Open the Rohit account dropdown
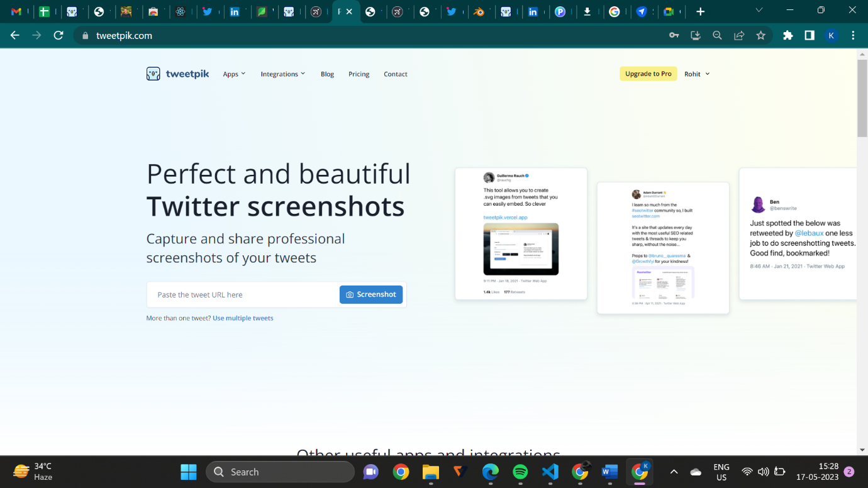 pos(697,74)
